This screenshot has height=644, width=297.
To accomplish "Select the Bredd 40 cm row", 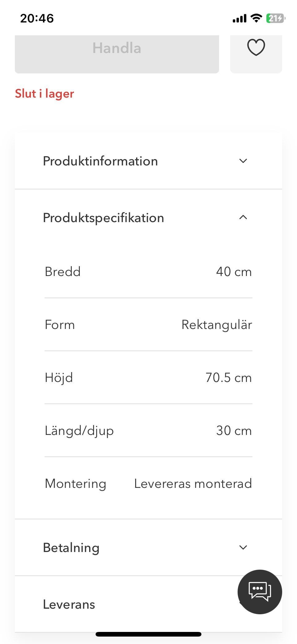I will (148, 272).
